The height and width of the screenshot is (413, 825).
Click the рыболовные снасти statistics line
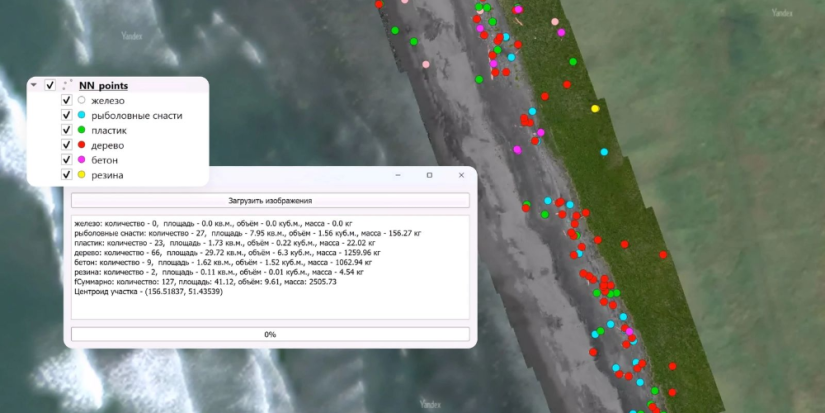coord(248,233)
